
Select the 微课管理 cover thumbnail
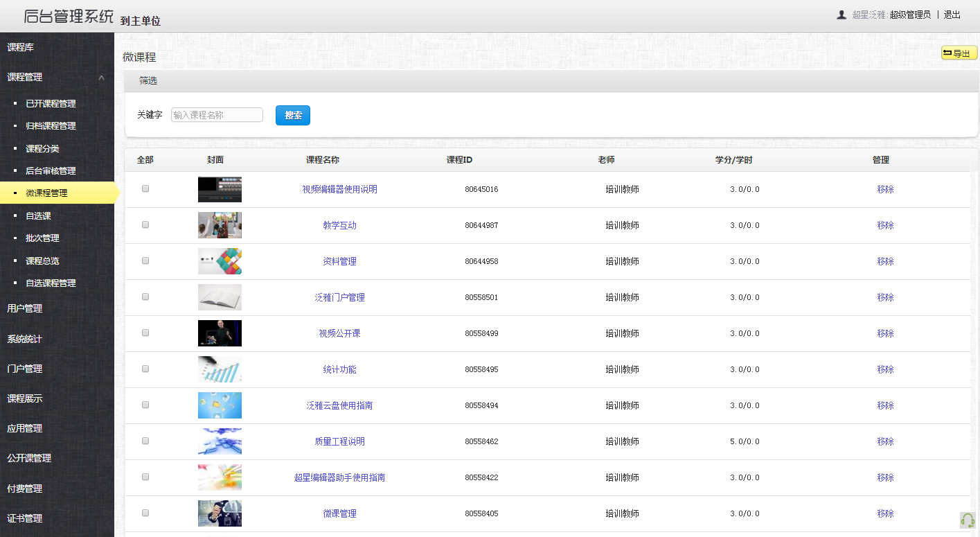click(x=220, y=513)
